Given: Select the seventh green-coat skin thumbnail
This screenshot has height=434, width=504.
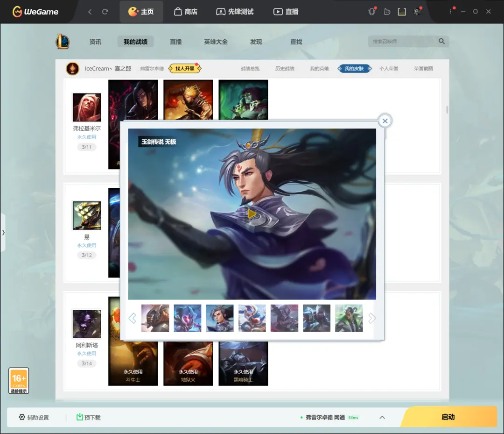Looking at the screenshot, I should pos(349,318).
